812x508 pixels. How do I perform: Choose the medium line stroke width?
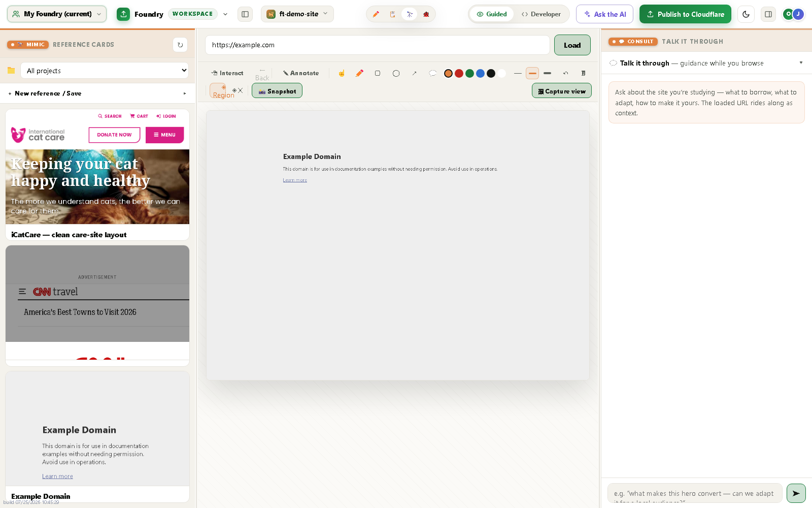[532, 73]
